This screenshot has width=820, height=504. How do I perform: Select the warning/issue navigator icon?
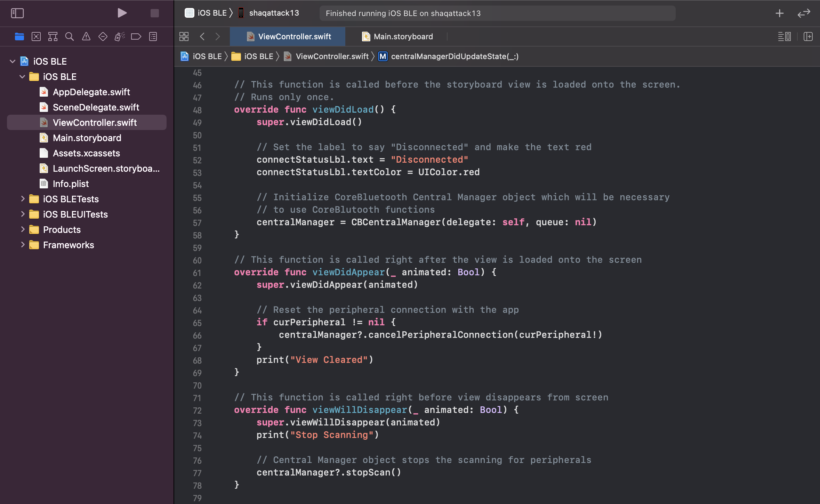click(x=86, y=37)
